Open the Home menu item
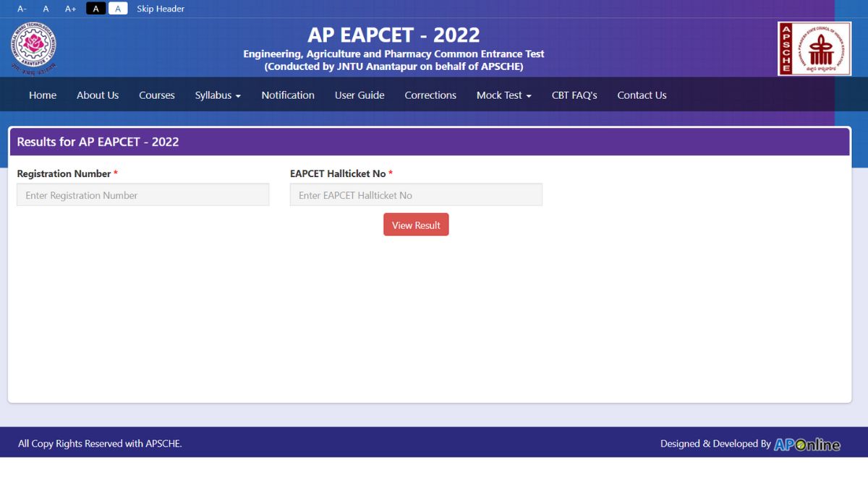The height and width of the screenshot is (482, 868). pyautogui.click(x=43, y=95)
